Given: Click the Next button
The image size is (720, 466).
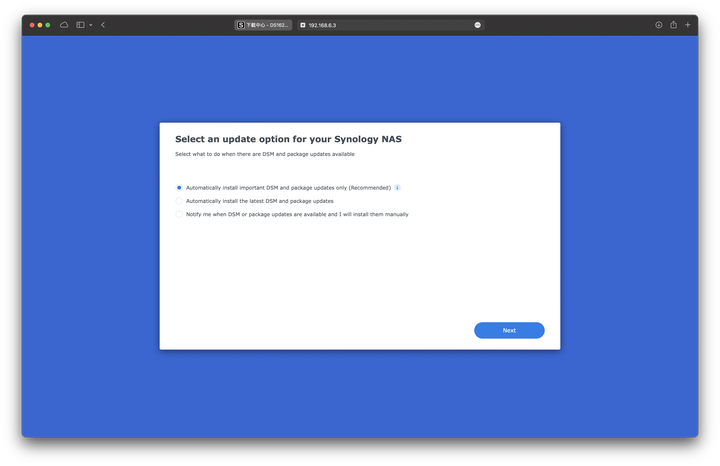Looking at the screenshot, I should point(509,331).
